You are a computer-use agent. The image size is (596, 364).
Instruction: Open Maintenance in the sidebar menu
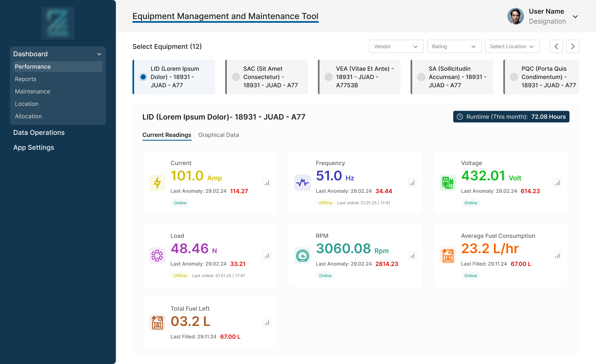[x=32, y=91]
